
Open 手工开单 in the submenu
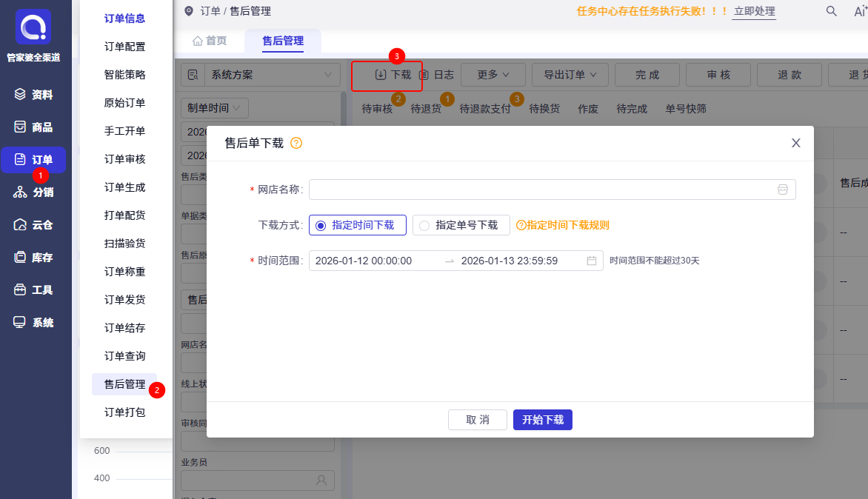pos(124,131)
